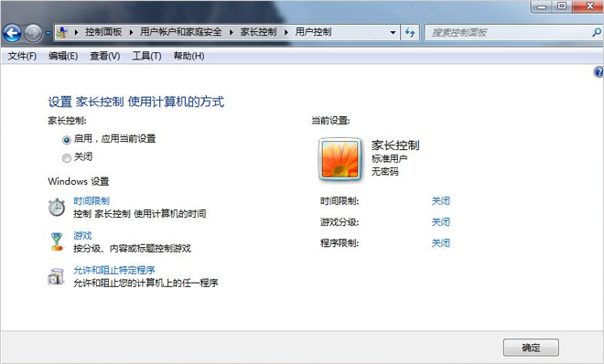Click 关闭 status next to 程序限制

[440, 243]
